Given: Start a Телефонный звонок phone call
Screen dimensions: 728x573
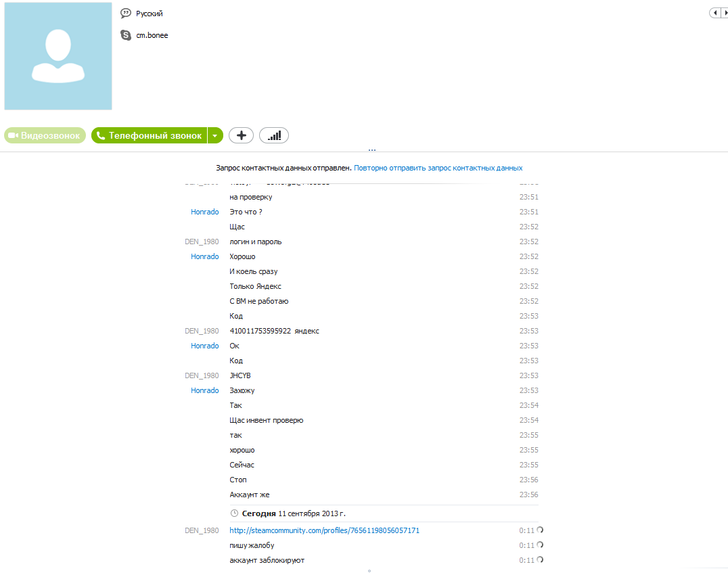Looking at the screenshot, I should (149, 135).
